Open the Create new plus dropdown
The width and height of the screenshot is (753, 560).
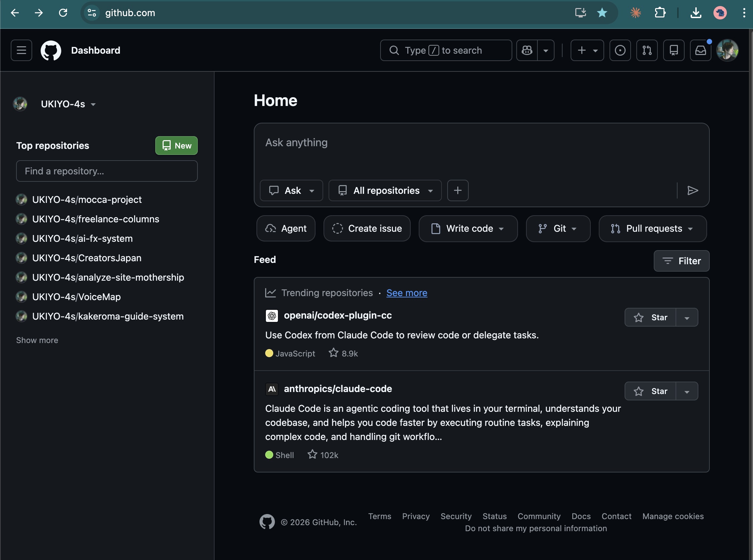tap(587, 51)
